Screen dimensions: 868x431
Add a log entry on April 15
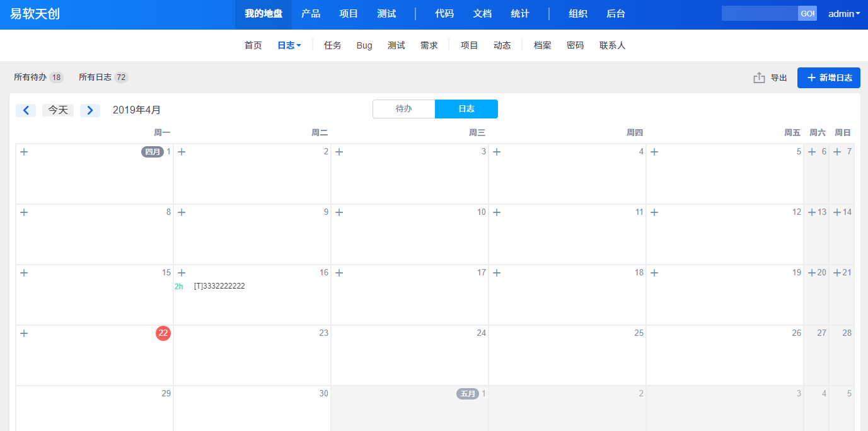click(24, 273)
